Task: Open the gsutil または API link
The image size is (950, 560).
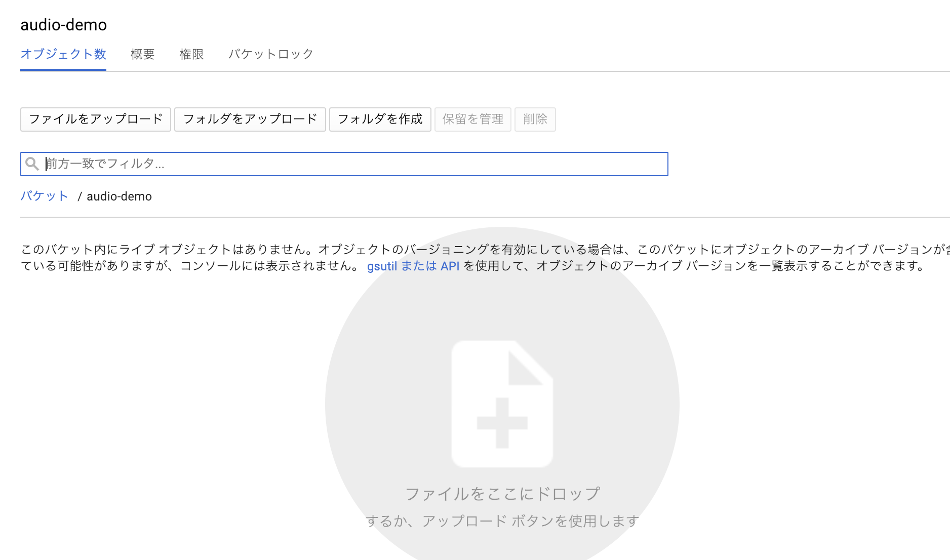Action: (413, 266)
